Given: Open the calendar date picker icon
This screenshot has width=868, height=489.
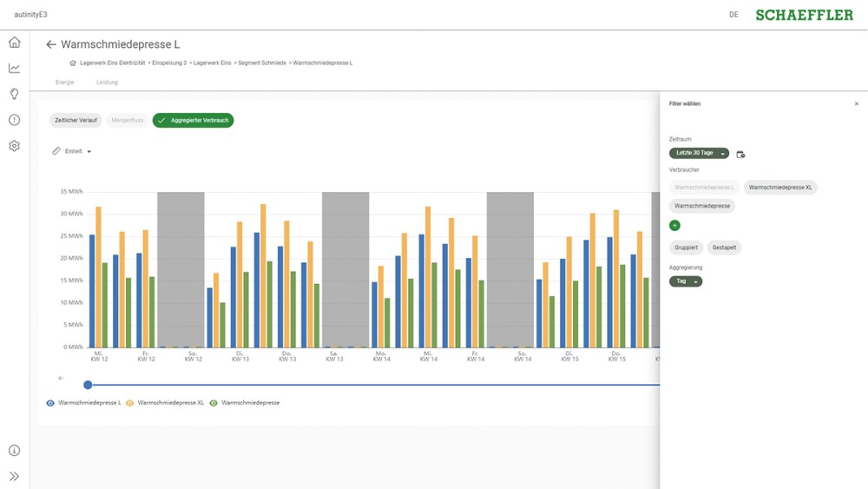Looking at the screenshot, I should [x=740, y=154].
